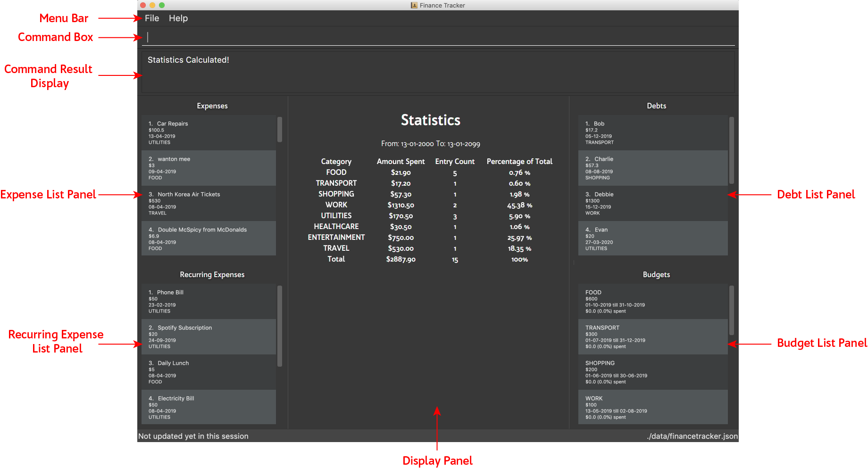Select the SHOPPING budget card
The image size is (868, 468).
653,372
